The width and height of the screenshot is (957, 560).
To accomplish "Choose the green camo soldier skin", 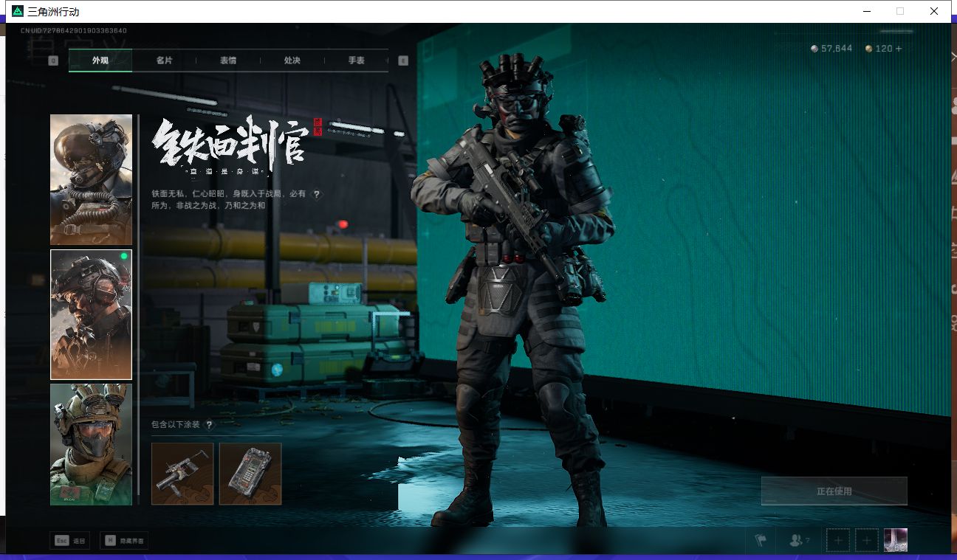I will click(91, 444).
